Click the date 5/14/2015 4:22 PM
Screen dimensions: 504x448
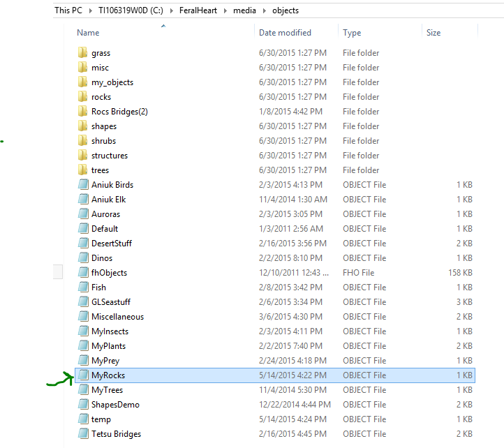(x=292, y=375)
